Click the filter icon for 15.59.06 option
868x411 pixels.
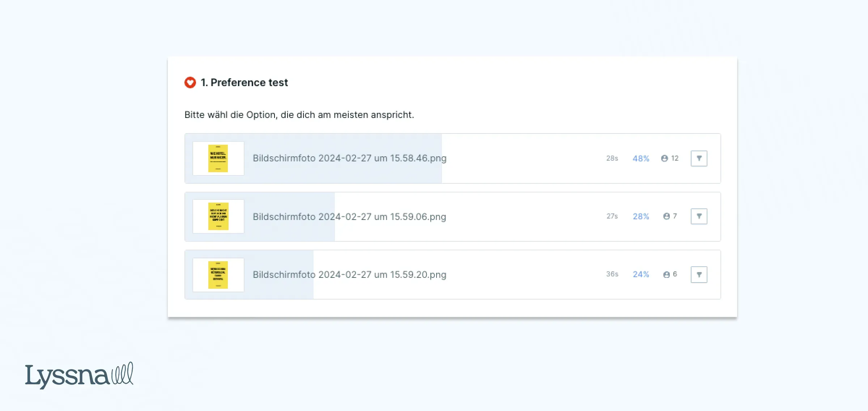pos(699,216)
